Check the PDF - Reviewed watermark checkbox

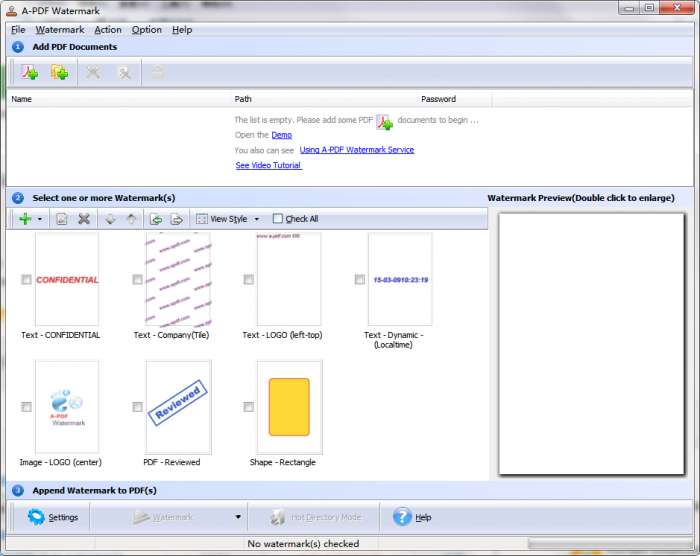(x=138, y=407)
